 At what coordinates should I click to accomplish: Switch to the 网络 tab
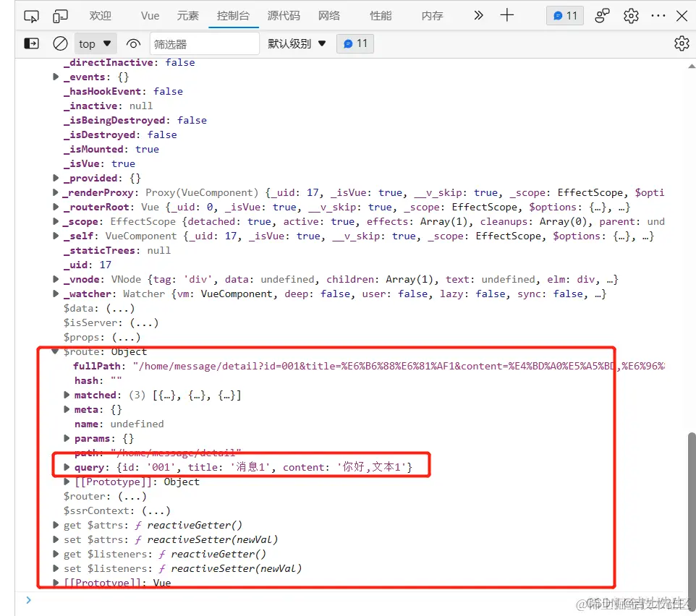coord(329,16)
